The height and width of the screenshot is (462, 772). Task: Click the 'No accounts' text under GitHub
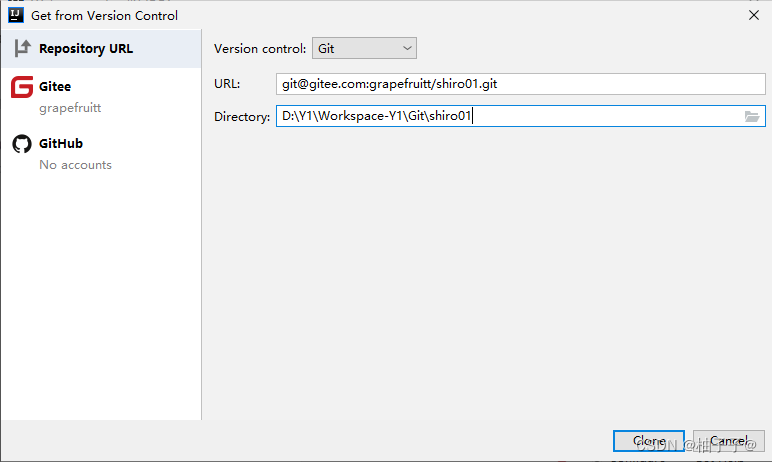75,165
